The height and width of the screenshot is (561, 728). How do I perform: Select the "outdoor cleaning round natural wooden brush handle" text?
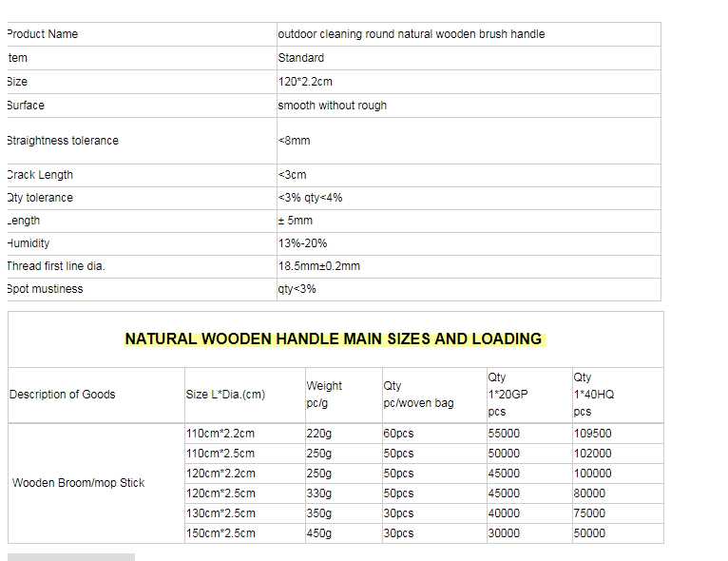(x=411, y=34)
